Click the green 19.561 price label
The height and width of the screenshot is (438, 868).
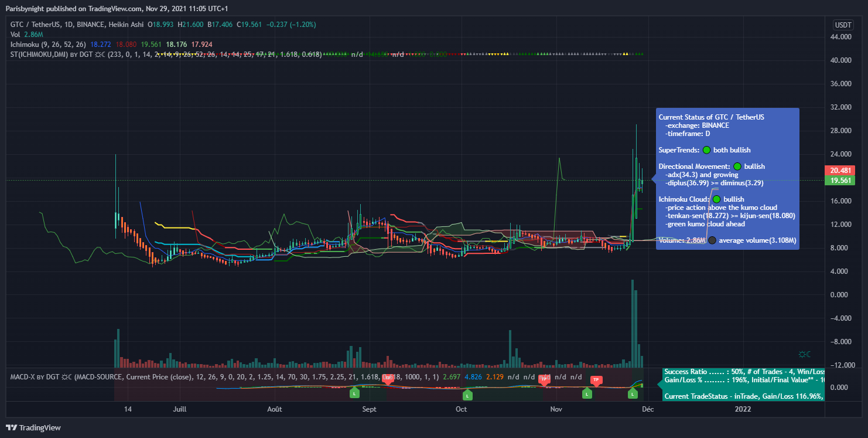pos(840,181)
